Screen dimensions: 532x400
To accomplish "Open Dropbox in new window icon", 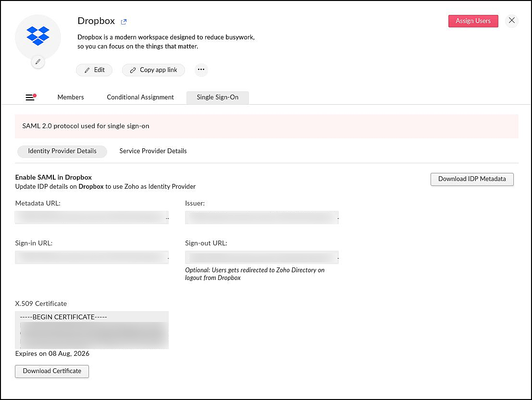I will point(124,22).
